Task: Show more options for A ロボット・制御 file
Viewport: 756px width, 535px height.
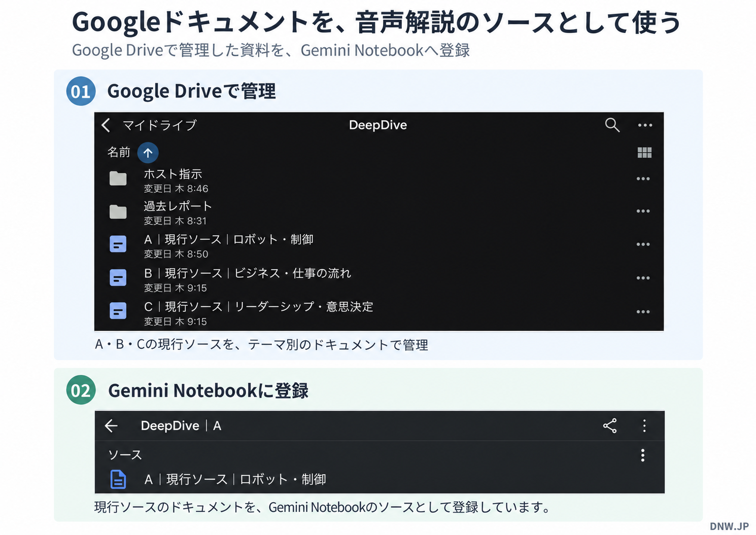Action: coord(643,244)
